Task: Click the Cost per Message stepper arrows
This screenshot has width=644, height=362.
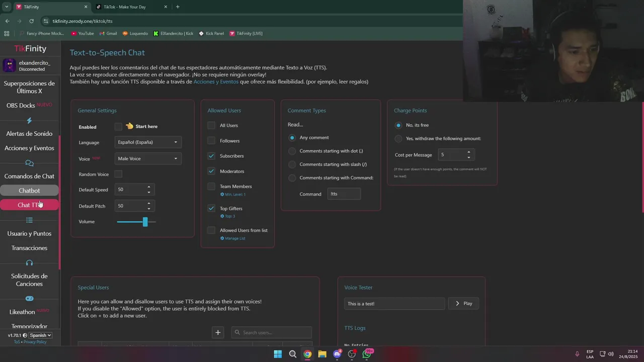Action: pyautogui.click(x=469, y=155)
